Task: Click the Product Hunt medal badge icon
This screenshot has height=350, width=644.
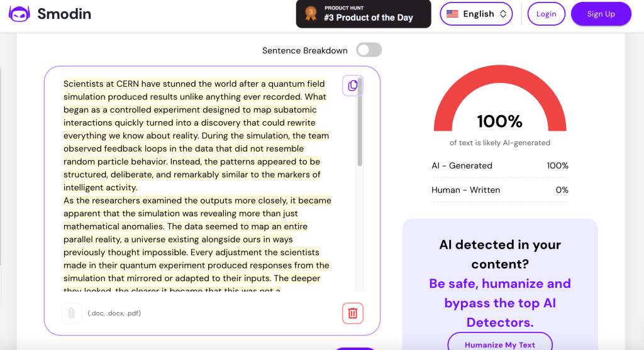Action: (311, 14)
